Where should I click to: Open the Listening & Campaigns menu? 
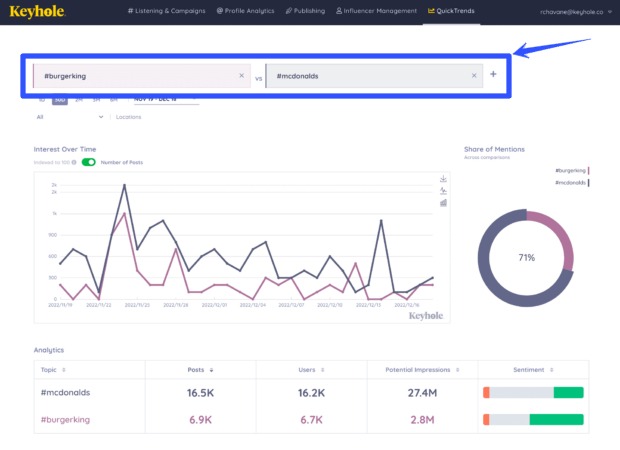167,11
